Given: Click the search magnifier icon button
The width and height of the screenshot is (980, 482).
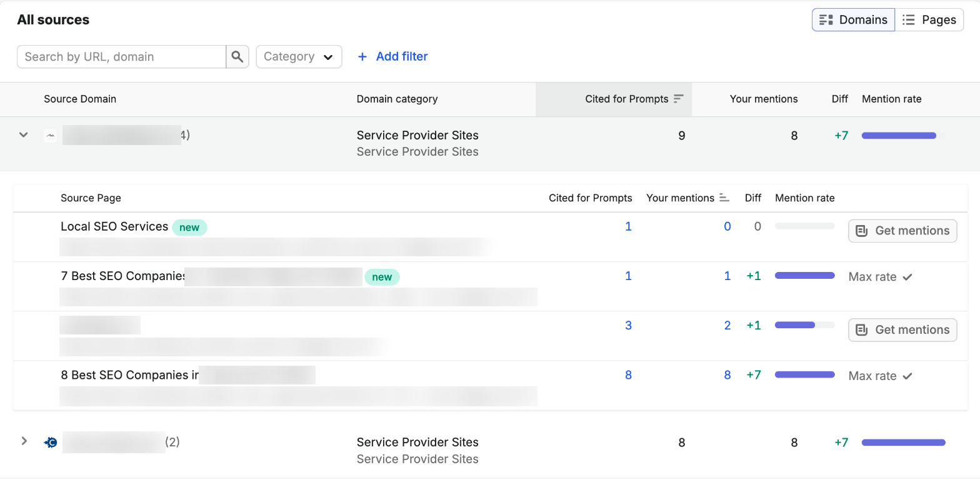Looking at the screenshot, I should 237,56.
